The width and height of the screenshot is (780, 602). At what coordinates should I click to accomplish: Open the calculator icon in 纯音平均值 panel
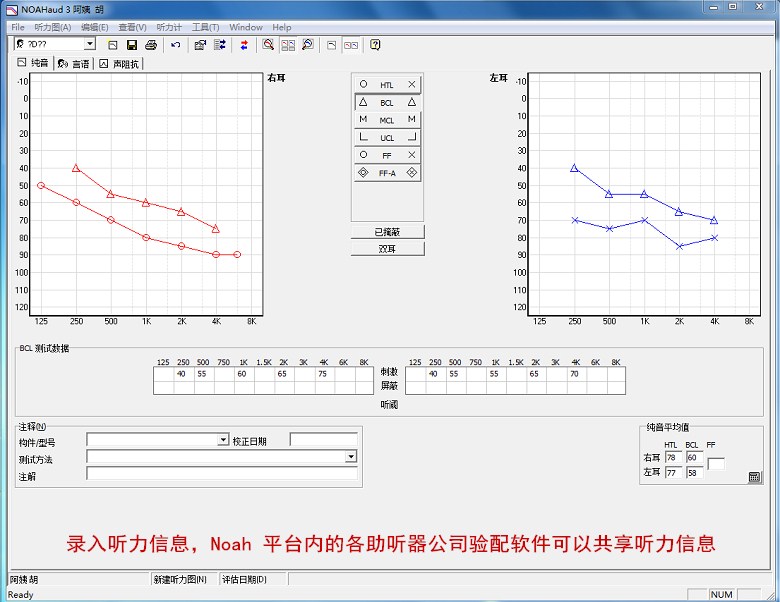[x=754, y=477]
